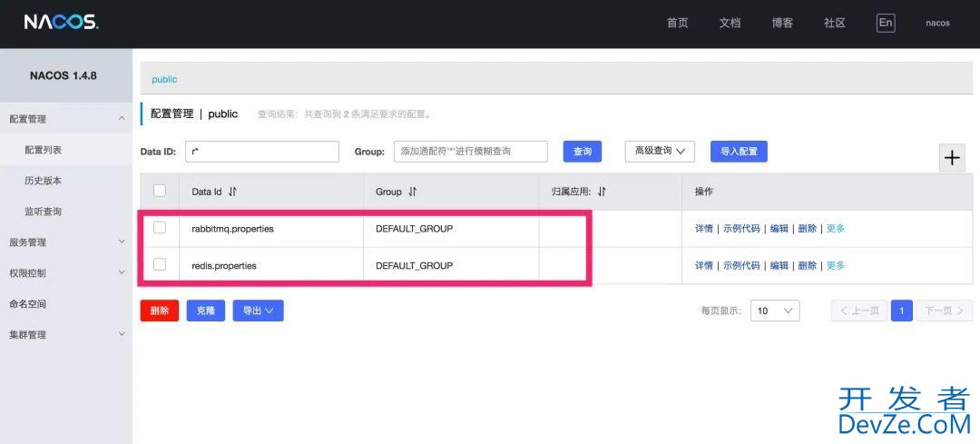The width and height of the screenshot is (980, 444).
Task: Check the rabbitmq.properties row checkbox
Action: [160, 228]
